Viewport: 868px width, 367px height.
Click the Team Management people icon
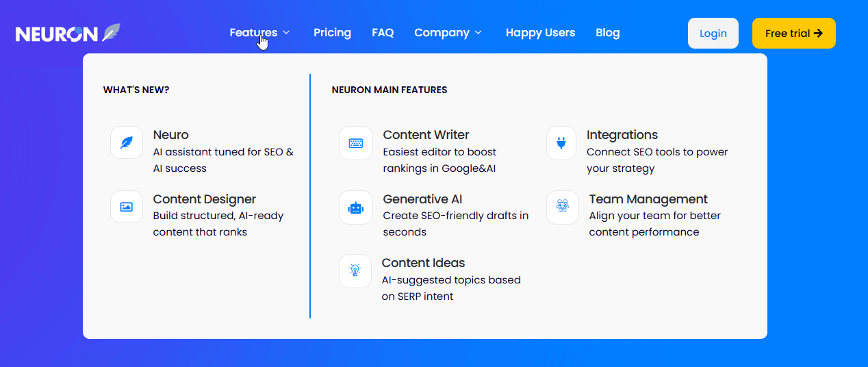pos(563,207)
